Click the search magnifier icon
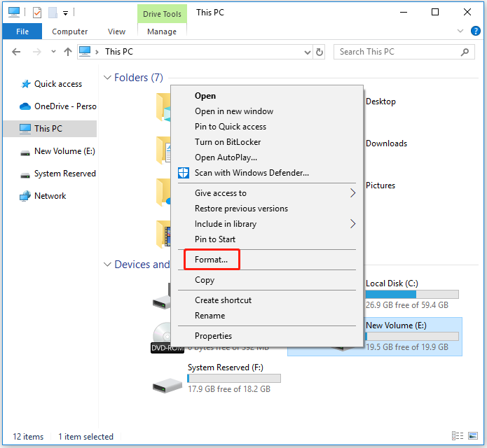This screenshot has width=487, height=448. click(465, 52)
